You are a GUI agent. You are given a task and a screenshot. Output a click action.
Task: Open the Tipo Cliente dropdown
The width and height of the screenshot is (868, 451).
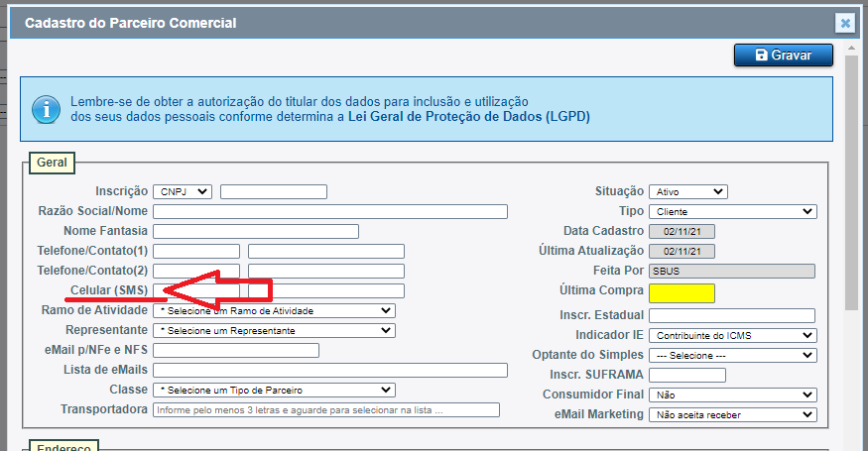click(732, 211)
